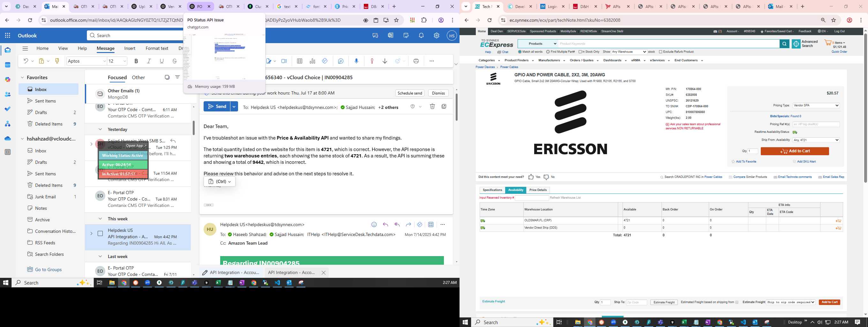Click the Italic formatting icon
Screen dimensions: 868x327
pos(149,61)
